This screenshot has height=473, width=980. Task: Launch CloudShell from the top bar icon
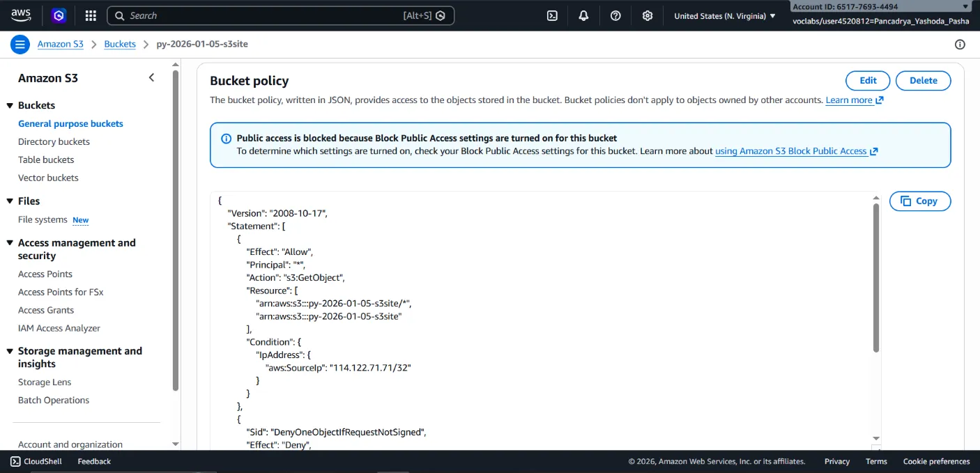552,15
